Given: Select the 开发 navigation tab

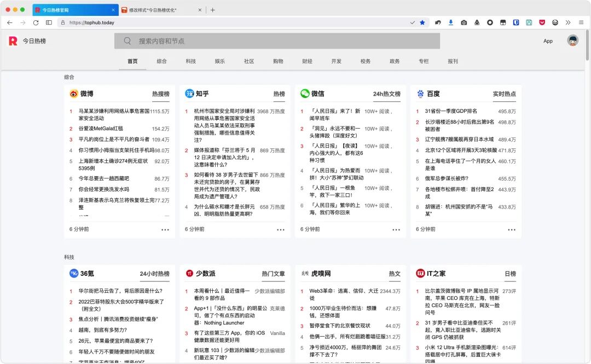Looking at the screenshot, I should click(336, 61).
